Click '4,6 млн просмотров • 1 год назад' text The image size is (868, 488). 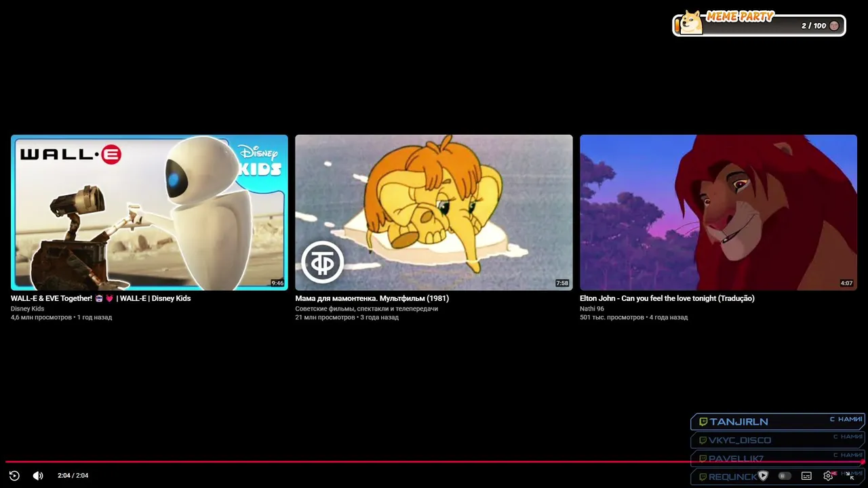(x=61, y=317)
